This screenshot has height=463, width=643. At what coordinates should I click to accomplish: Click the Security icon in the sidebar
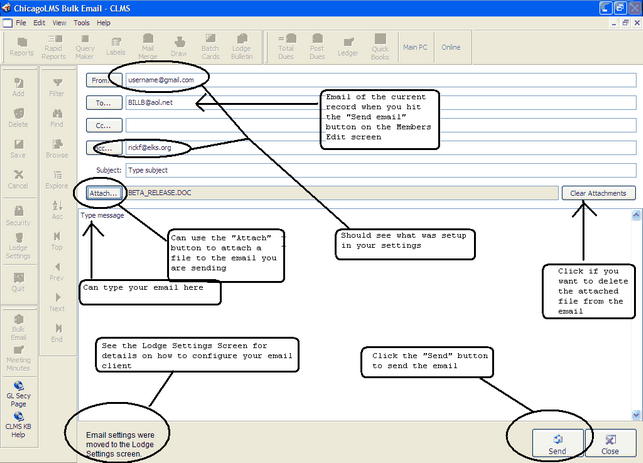(20, 214)
